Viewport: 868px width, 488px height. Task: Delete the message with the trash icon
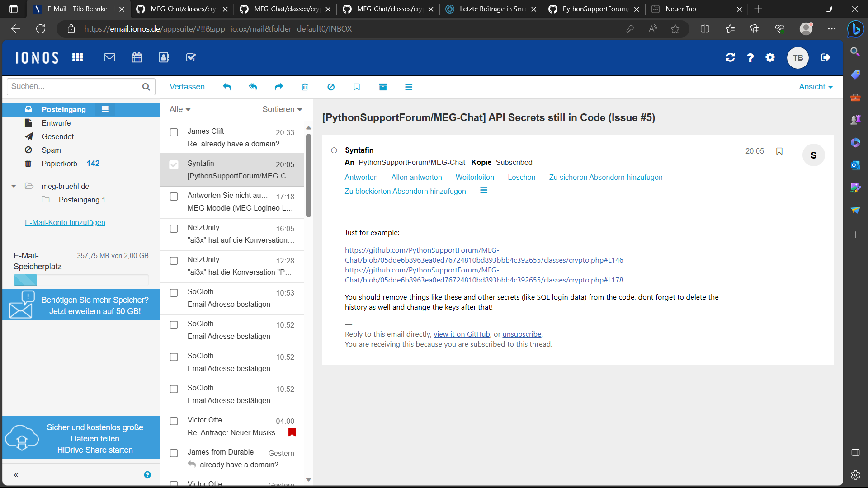click(305, 87)
